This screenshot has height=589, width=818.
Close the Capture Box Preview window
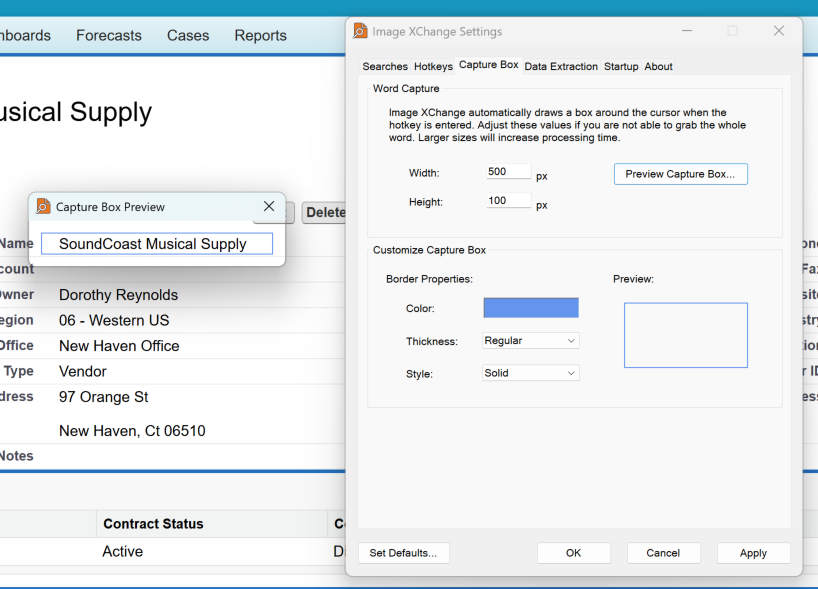pyautogui.click(x=268, y=206)
